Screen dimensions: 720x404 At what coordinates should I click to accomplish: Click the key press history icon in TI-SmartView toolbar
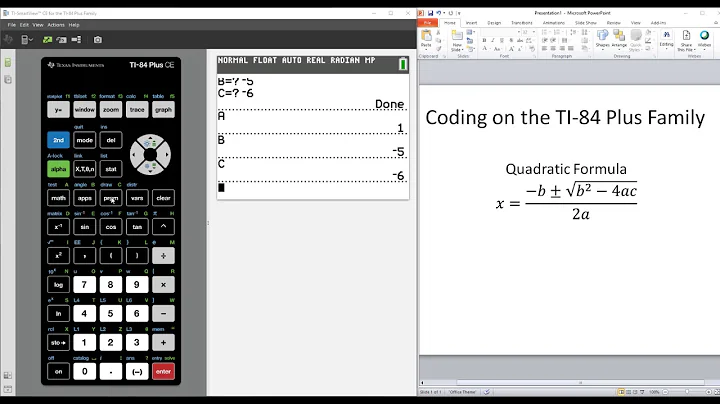coord(61,40)
